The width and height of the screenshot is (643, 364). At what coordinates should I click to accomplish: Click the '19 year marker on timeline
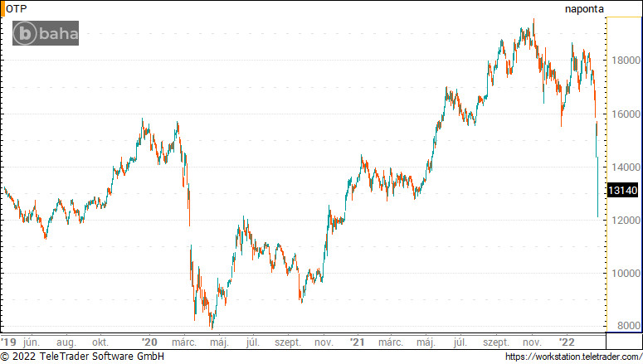click(8, 342)
